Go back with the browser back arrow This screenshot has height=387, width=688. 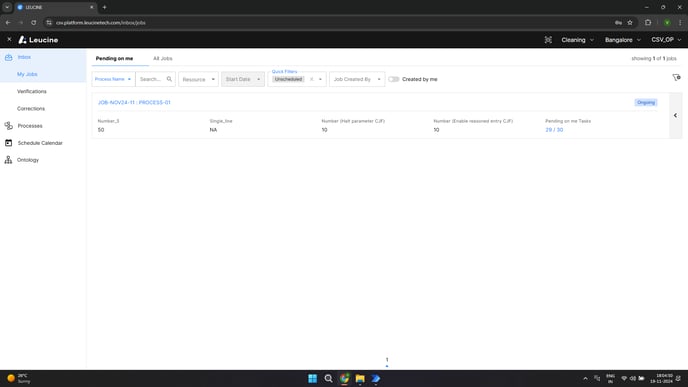click(8, 22)
